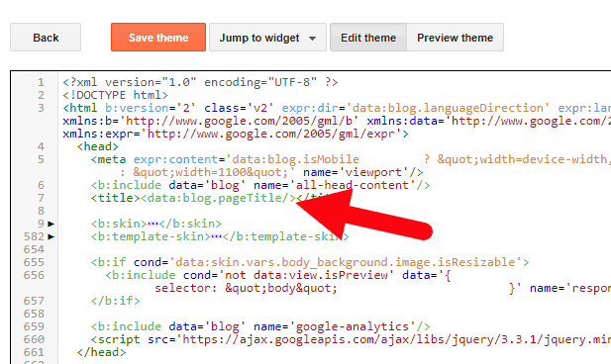The width and height of the screenshot is (611, 364).
Task: Open the Jump to widget dropdown
Action: (267, 38)
